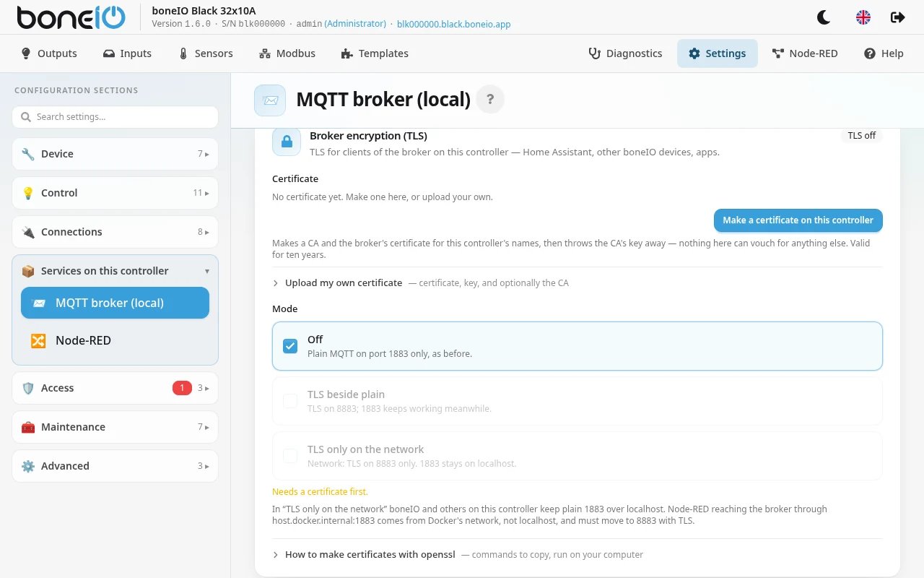
Task: Select MQTT broker (local) sidebar item
Action: [115, 303]
